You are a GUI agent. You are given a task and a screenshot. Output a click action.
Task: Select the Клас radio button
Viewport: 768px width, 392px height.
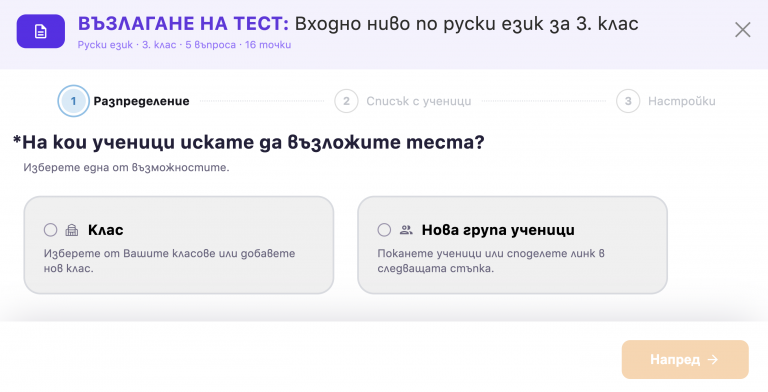click(50, 230)
